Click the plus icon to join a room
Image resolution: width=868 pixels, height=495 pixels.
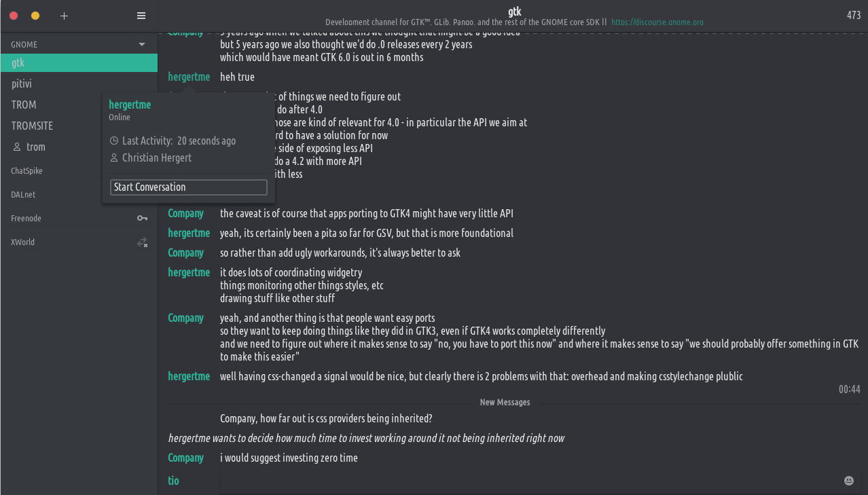pos(64,16)
